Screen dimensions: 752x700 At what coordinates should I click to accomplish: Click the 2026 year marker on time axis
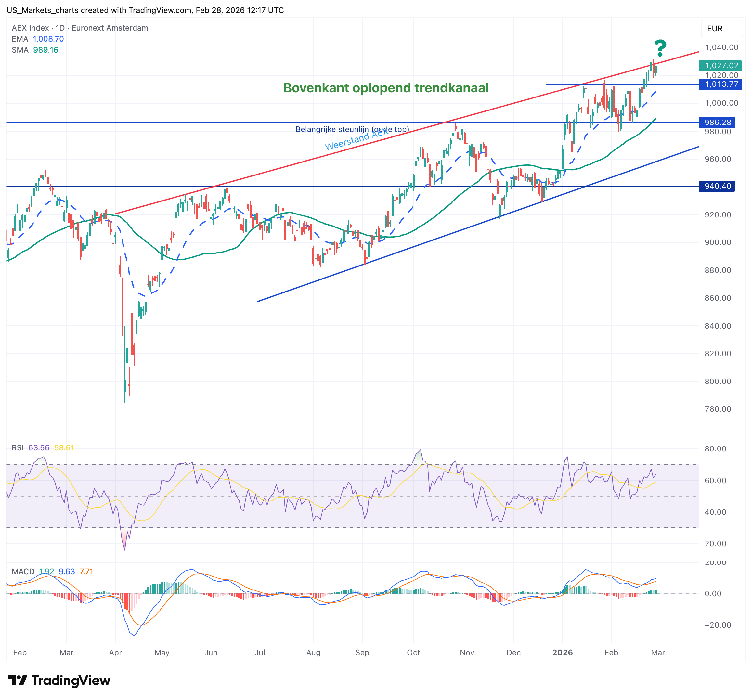[562, 652]
